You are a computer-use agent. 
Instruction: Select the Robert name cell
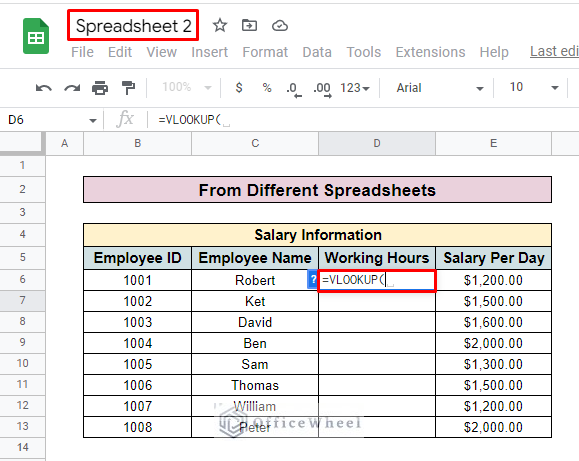[255, 280]
